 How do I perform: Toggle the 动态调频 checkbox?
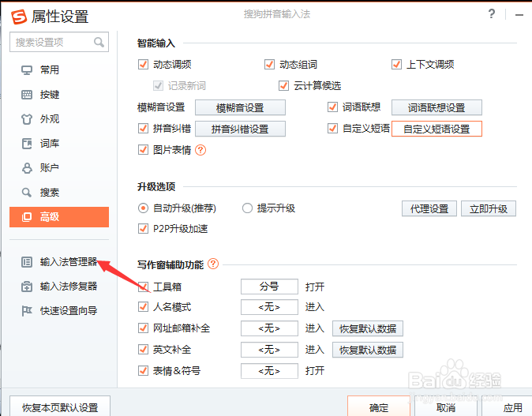pos(143,64)
